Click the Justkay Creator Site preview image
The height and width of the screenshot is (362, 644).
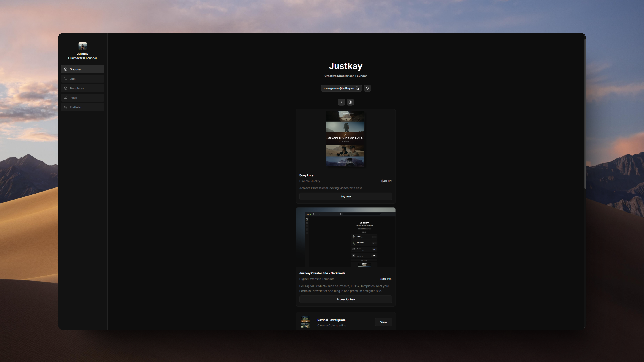345,237
